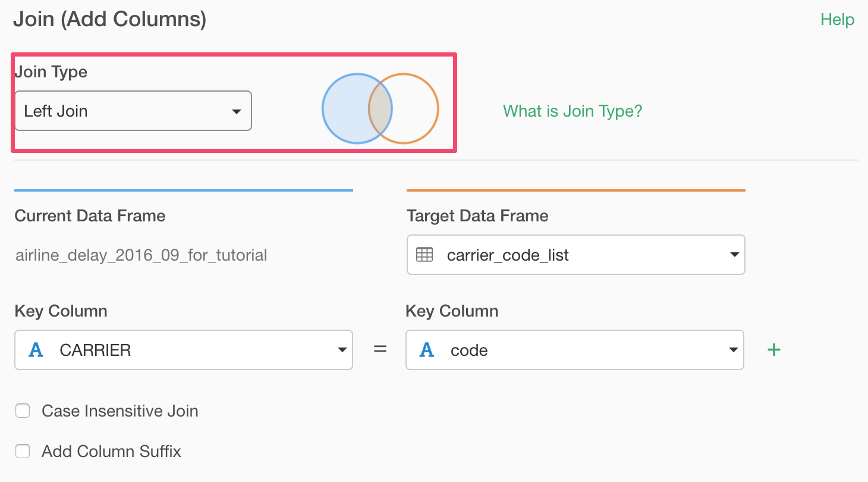This screenshot has height=482, width=868.
Task: Open the Help link
Action: coord(837,20)
